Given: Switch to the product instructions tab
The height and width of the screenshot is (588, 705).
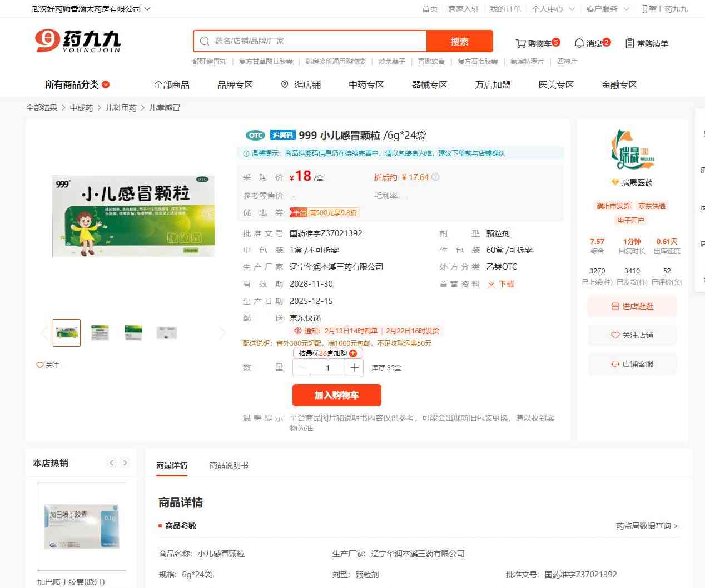Looking at the screenshot, I should [229, 465].
